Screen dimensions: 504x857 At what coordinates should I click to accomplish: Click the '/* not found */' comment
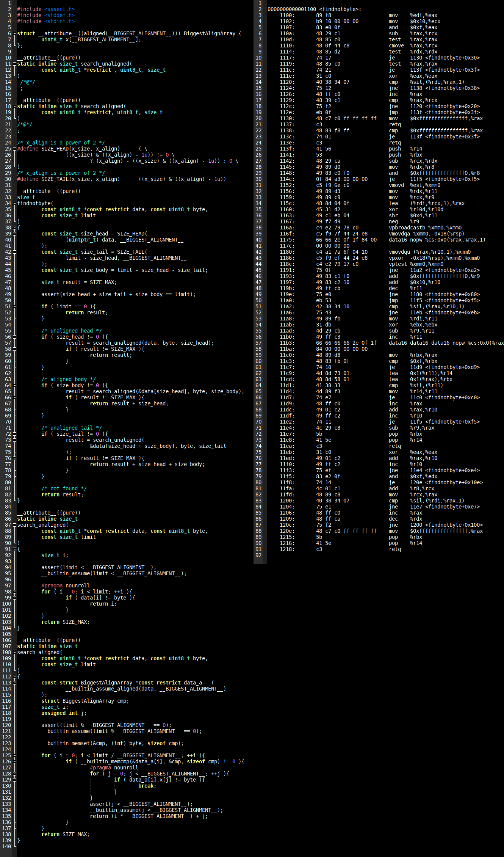click(64, 489)
